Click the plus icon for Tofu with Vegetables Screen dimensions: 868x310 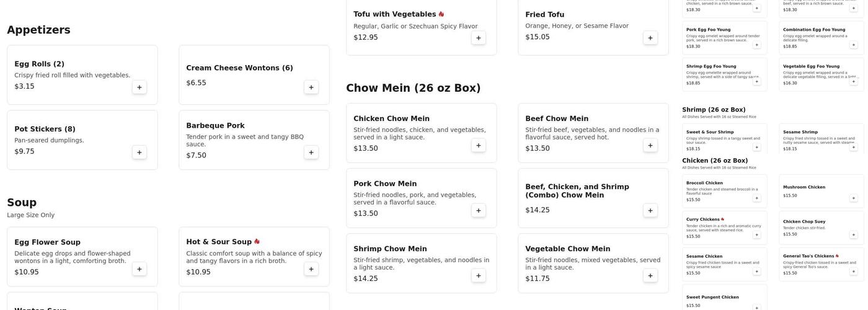(x=478, y=38)
